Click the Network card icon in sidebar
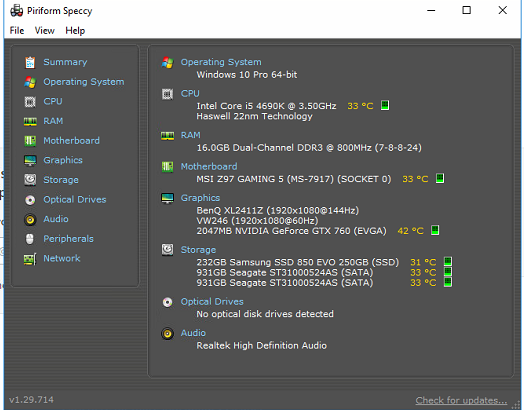 [x=30, y=259]
